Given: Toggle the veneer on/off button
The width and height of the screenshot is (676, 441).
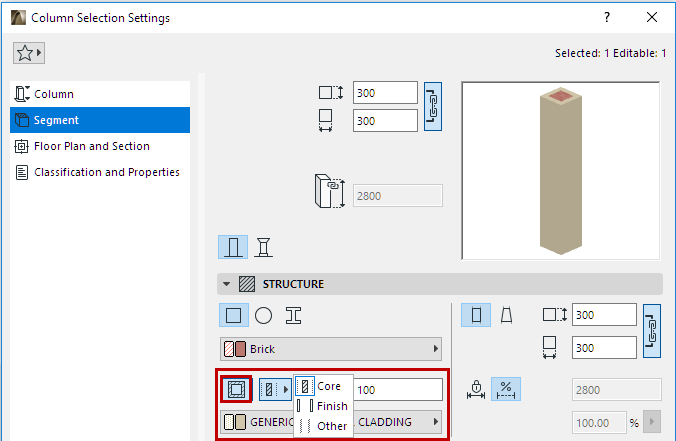Looking at the screenshot, I should [236, 389].
